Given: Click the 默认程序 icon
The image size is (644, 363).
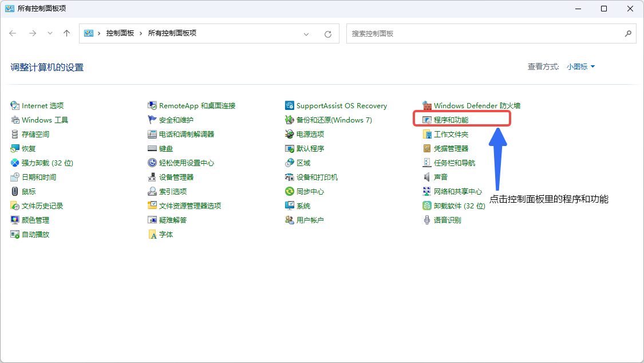Looking at the screenshot, I should pos(290,149).
